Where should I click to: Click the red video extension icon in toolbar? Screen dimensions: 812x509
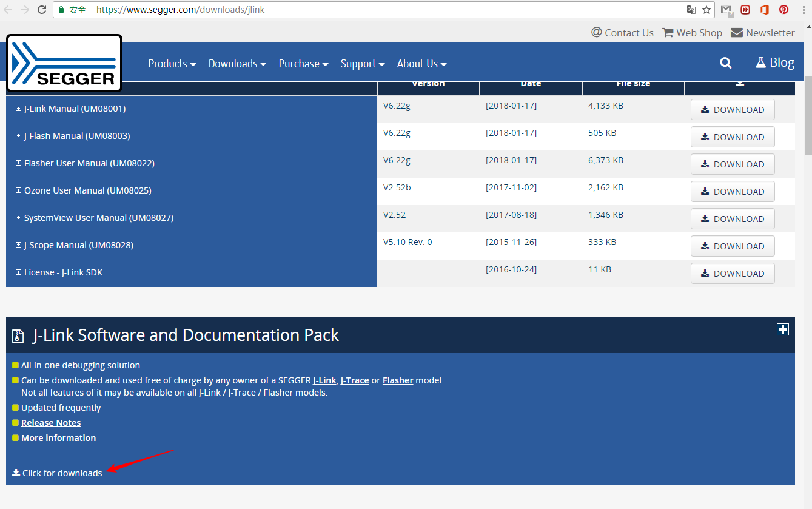(745, 10)
